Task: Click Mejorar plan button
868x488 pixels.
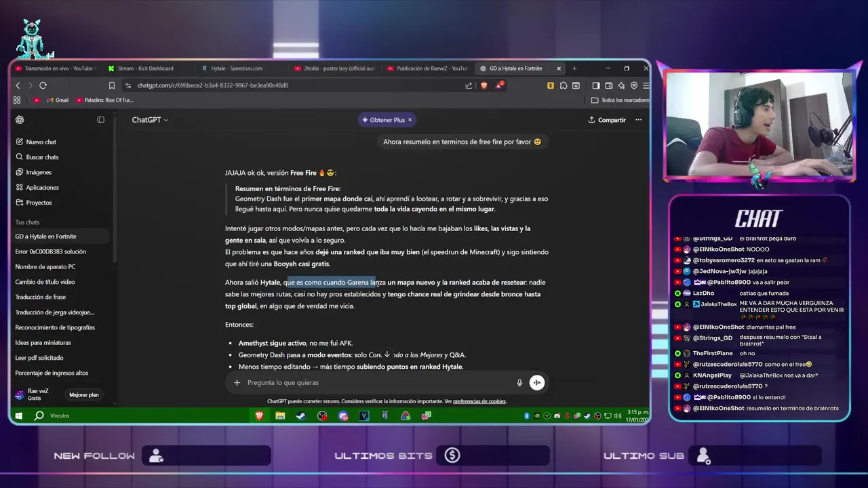Action: 84,394
